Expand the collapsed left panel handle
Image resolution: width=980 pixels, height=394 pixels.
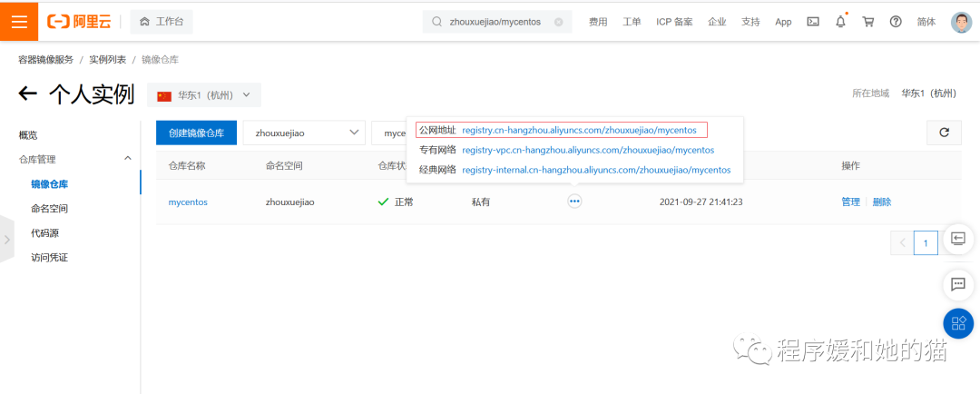coord(6,238)
